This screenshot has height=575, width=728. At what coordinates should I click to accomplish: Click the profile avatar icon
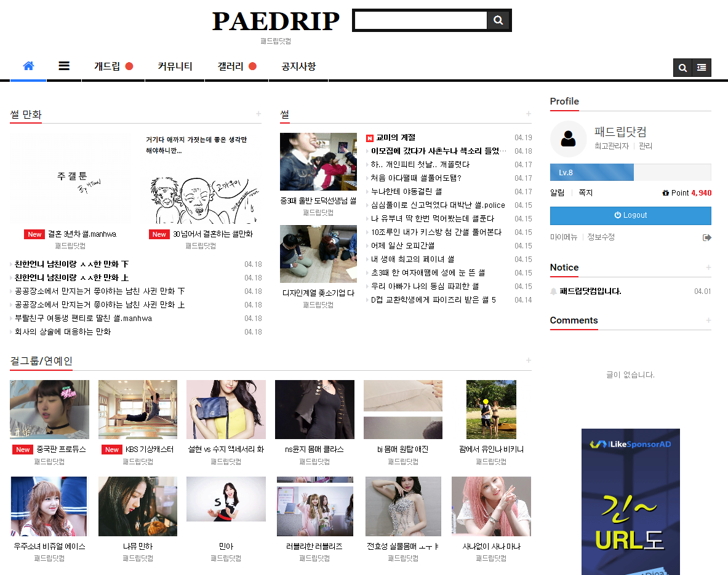568,139
